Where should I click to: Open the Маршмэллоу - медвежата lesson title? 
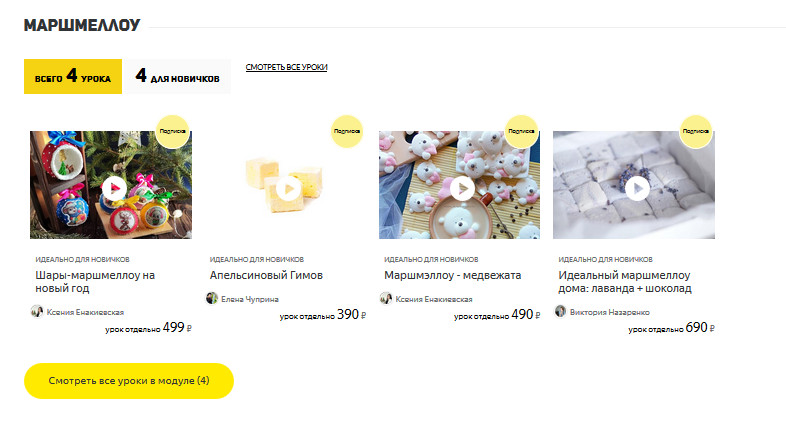[453, 275]
